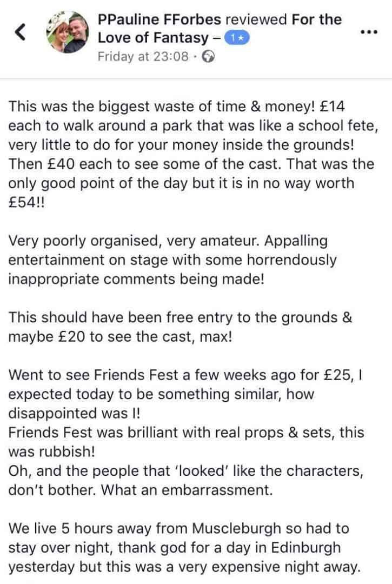
Task: Click the Friday at 23:08 timestamp
Action: [144, 56]
